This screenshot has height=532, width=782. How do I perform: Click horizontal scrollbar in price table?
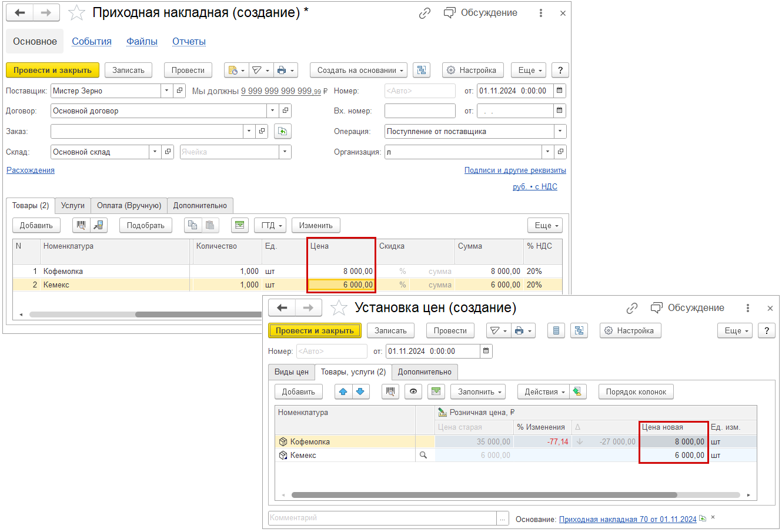[515, 495]
